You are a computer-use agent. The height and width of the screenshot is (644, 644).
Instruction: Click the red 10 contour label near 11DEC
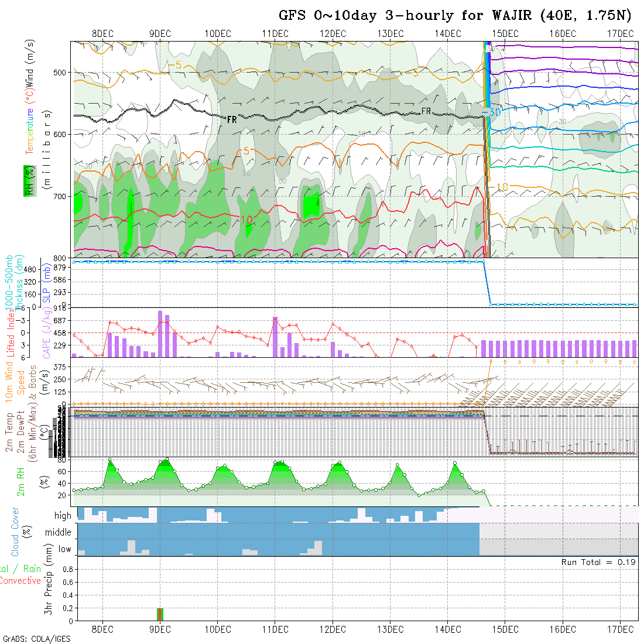pos(246,219)
